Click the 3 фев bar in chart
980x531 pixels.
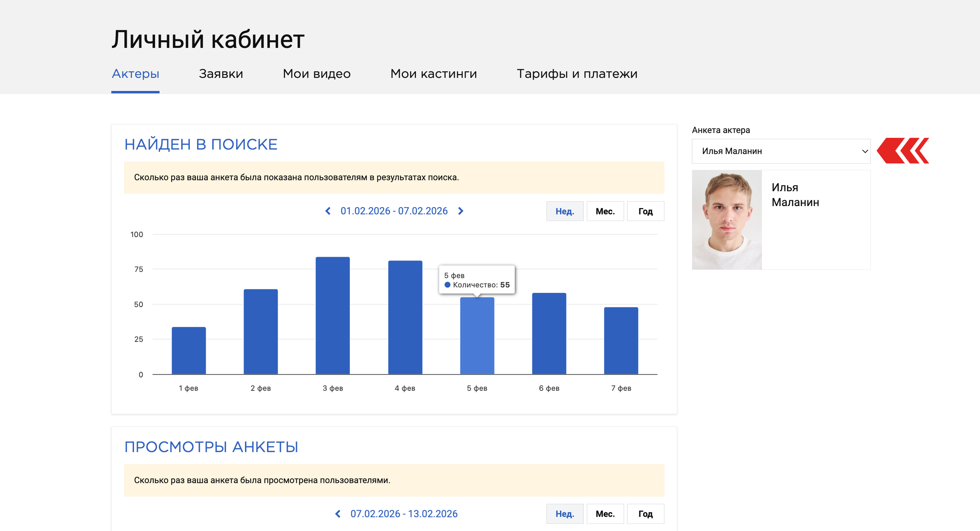click(x=333, y=316)
